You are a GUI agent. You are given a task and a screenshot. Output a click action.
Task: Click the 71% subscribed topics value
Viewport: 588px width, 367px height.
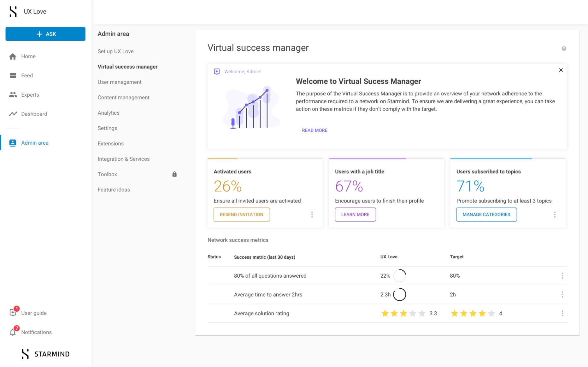[x=471, y=186]
